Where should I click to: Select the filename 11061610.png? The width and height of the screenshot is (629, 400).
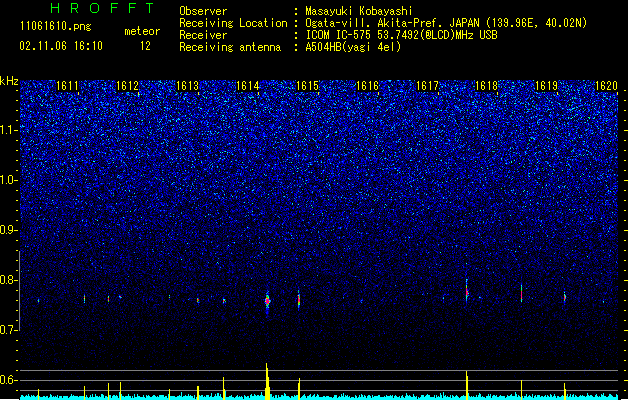pos(56,27)
